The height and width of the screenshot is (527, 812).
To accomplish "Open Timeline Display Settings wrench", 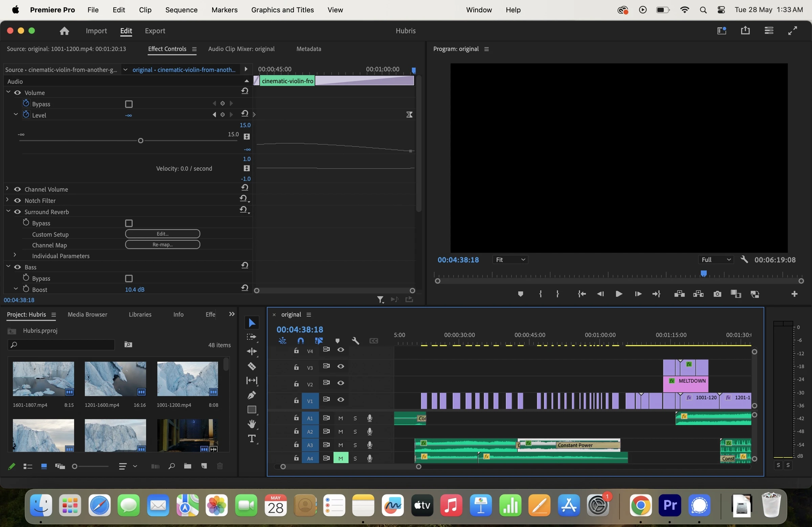I will [x=356, y=341].
